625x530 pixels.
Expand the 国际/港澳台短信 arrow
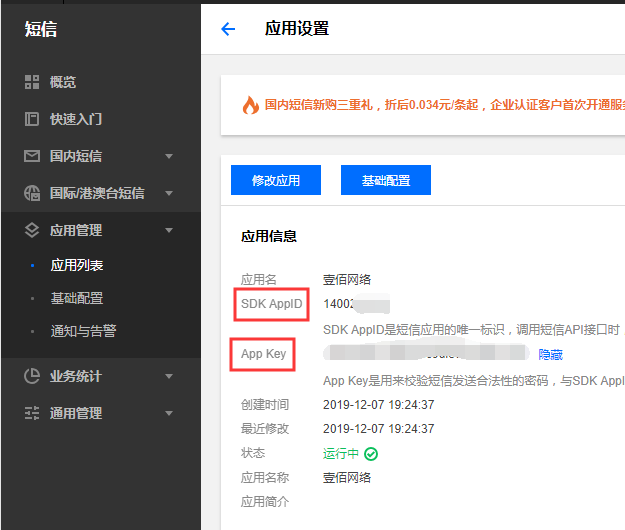[x=169, y=193]
